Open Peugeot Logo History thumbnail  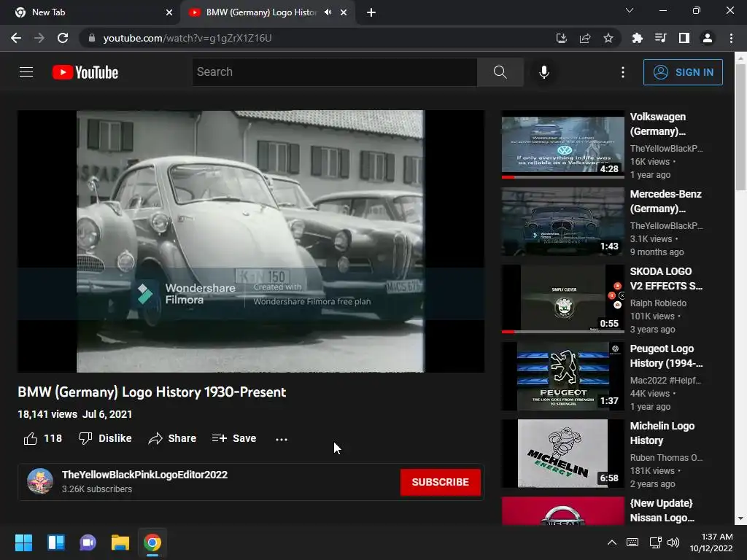click(562, 376)
